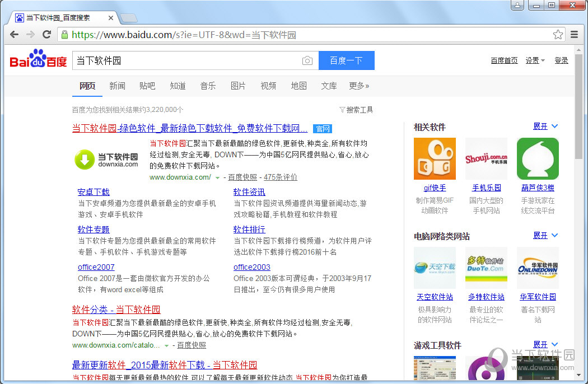Switch to the 地图 tab
This screenshot has width=588, height=384.
point(298,86)
